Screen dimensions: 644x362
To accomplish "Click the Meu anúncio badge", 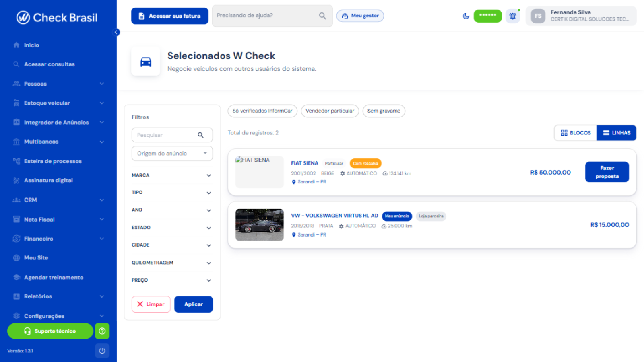I will [397, 216].
